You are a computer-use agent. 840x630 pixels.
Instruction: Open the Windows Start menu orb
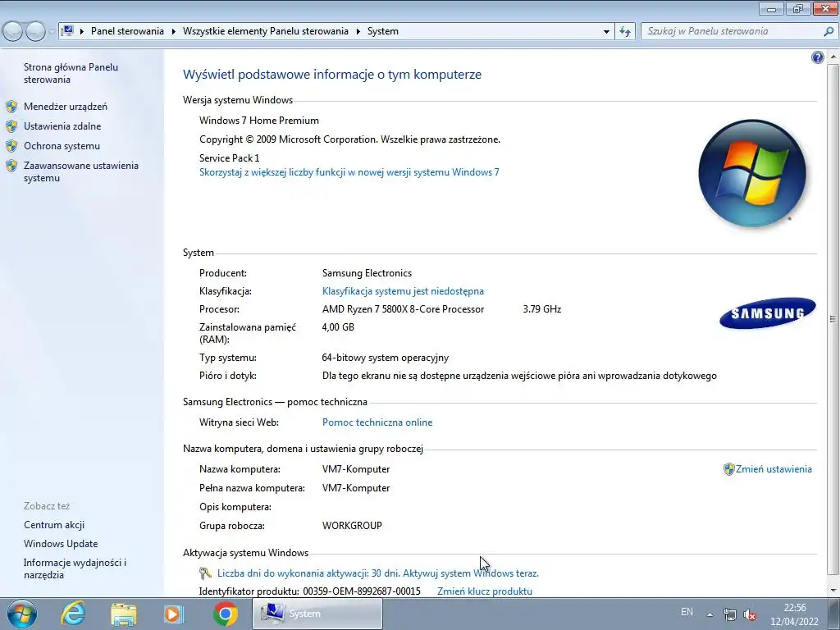click(x=21, y=614)
